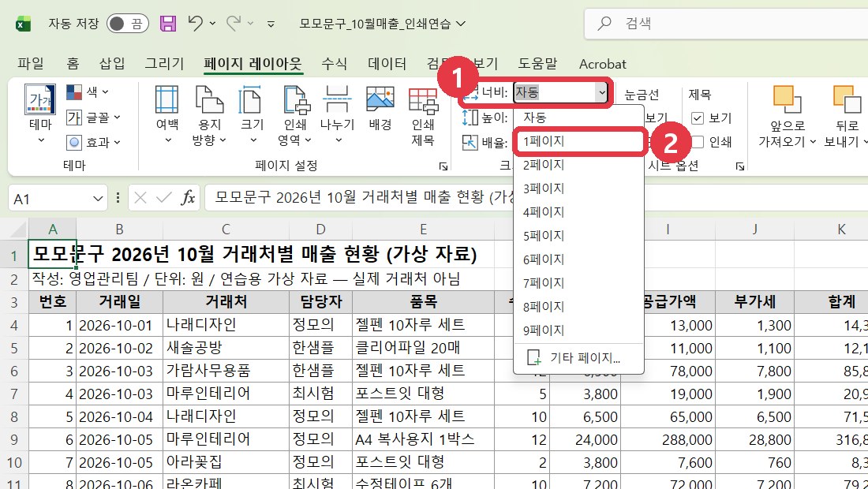
Task: Toggle the 제목 인쇄 checkbox
Action: point(698,142)
